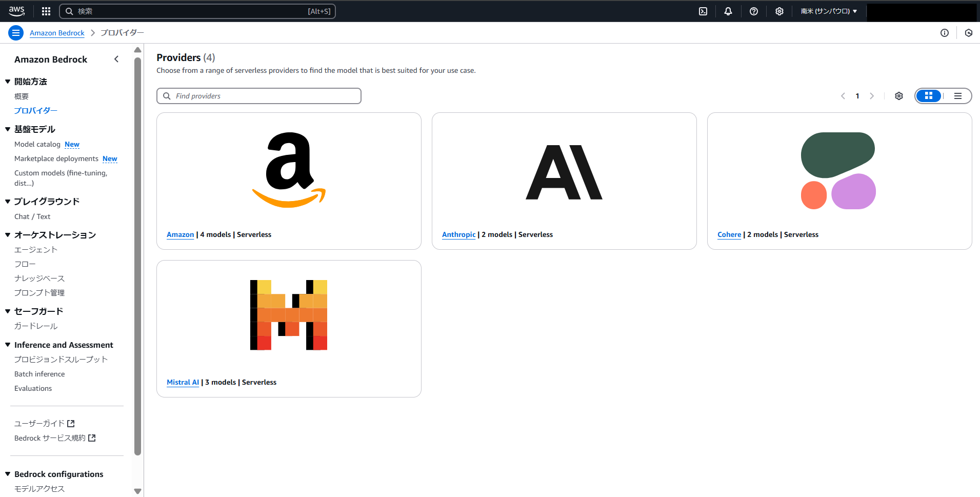
Task: Open provider list preferences gear
Action: pyautogui.click(x=899, y=96)
